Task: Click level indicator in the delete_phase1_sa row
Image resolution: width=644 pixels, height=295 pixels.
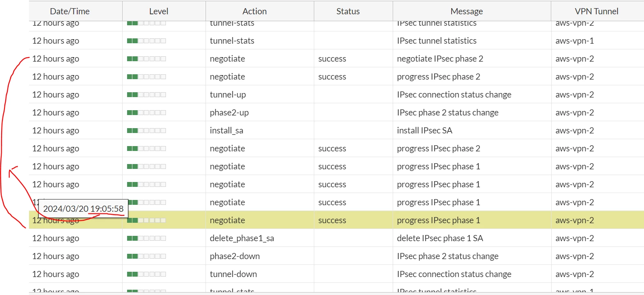Action: coord(146,238)
